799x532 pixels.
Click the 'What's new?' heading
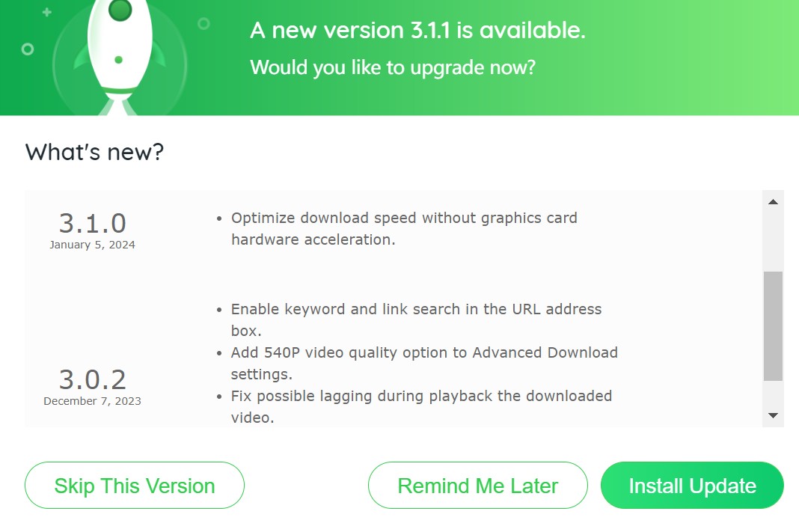95,152
